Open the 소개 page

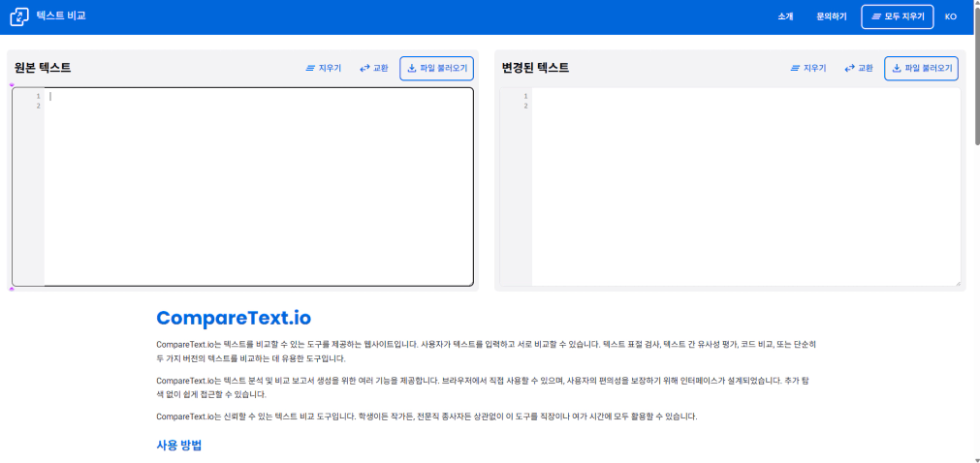[x=785, y=16]
